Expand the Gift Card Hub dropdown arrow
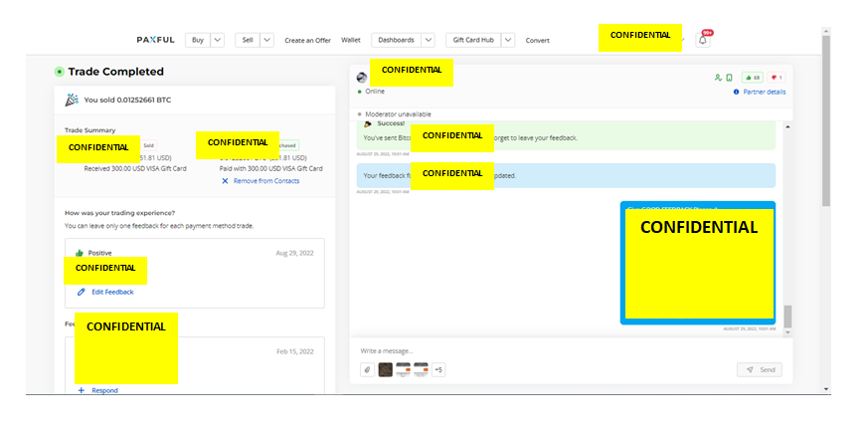 point(509,40)
